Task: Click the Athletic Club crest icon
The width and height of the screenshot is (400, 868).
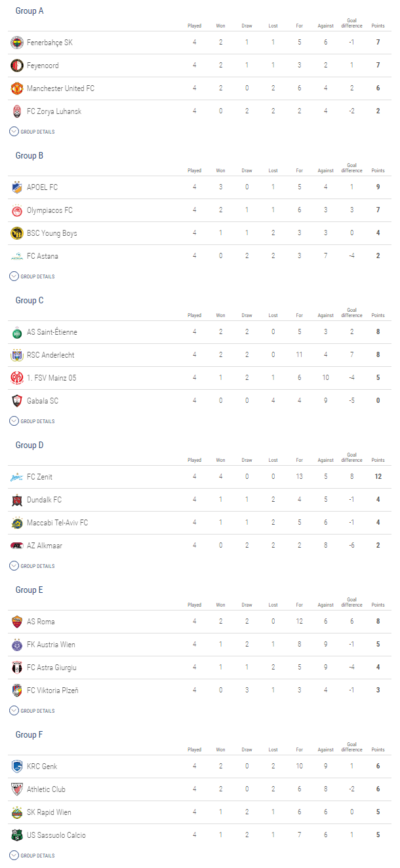Action: 17,789
